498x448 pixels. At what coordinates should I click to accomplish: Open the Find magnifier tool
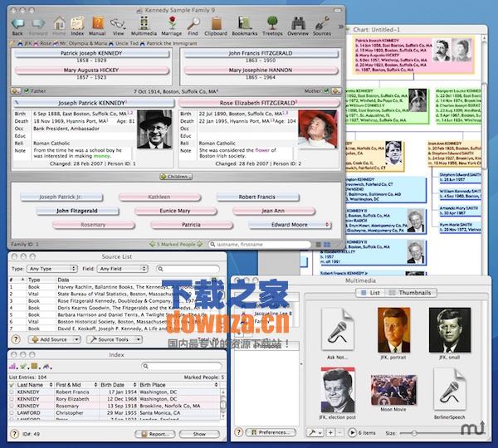[193, 24]
